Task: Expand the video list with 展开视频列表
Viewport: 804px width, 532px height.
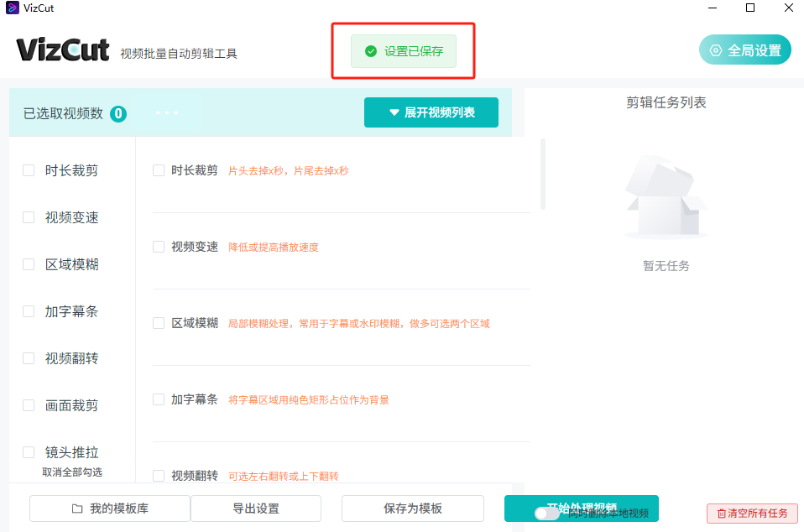Action: pyautogui.click(x=431, y=112)
